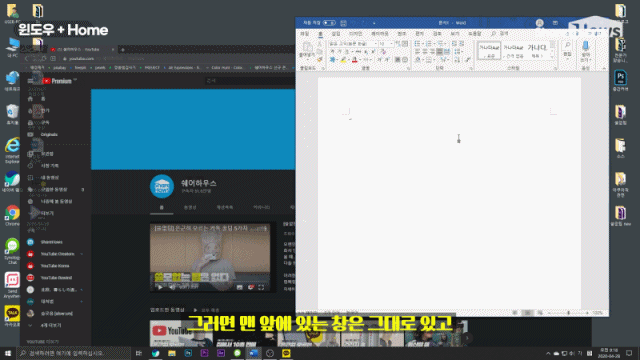This screenshot has height=360, width=640.
Task: Select the first style in styles gallery
Action: point(489,51)
